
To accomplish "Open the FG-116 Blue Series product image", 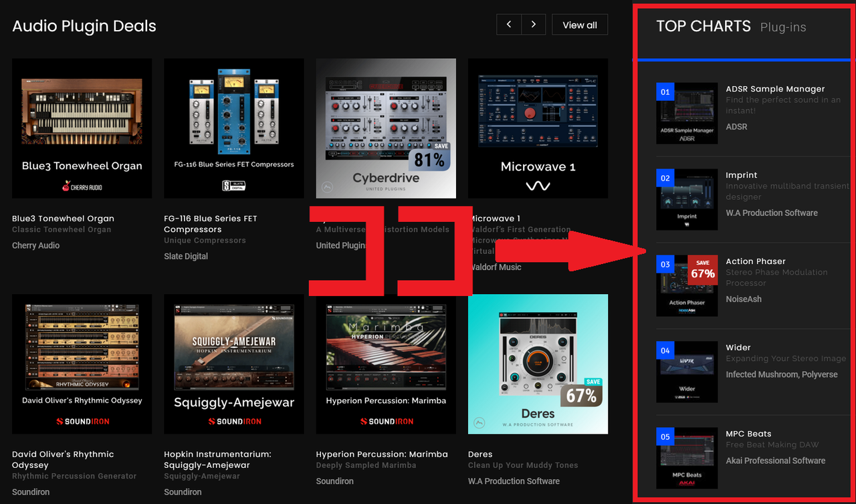I will [234, 128].
